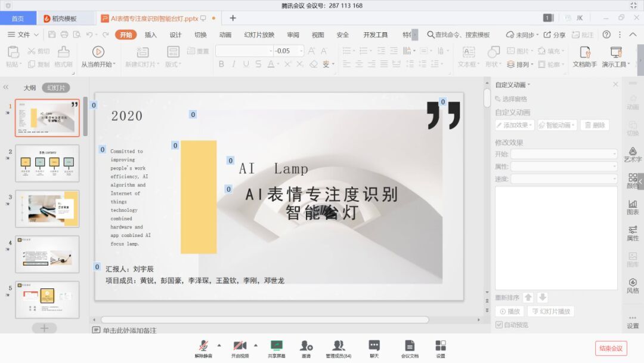Expand the 自定义动画 panel title dropdown

click(x=529, y=85)
